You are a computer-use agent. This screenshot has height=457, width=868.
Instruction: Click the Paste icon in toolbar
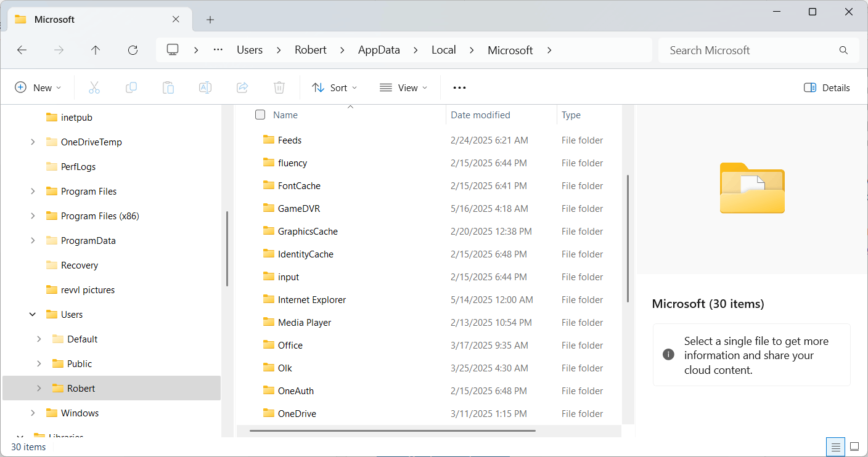pyautogui.click(x=168, y=87)
